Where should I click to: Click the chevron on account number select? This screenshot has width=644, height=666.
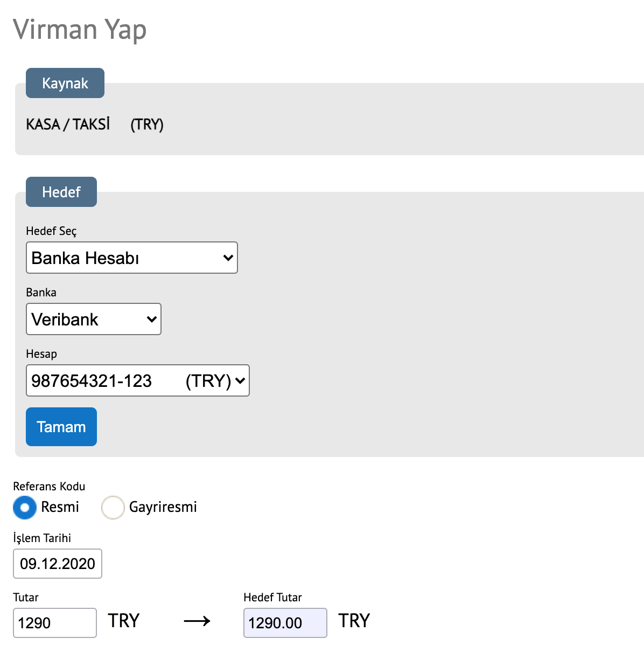tap(240, 381)
